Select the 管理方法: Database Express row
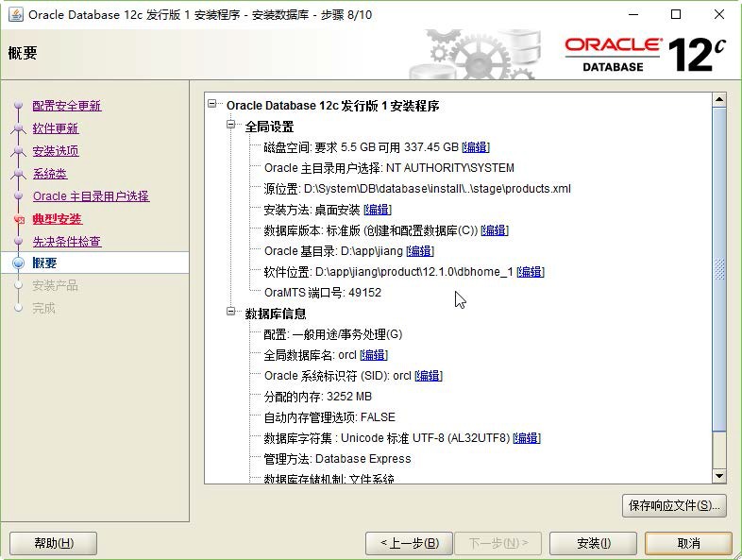 (337, 459)
